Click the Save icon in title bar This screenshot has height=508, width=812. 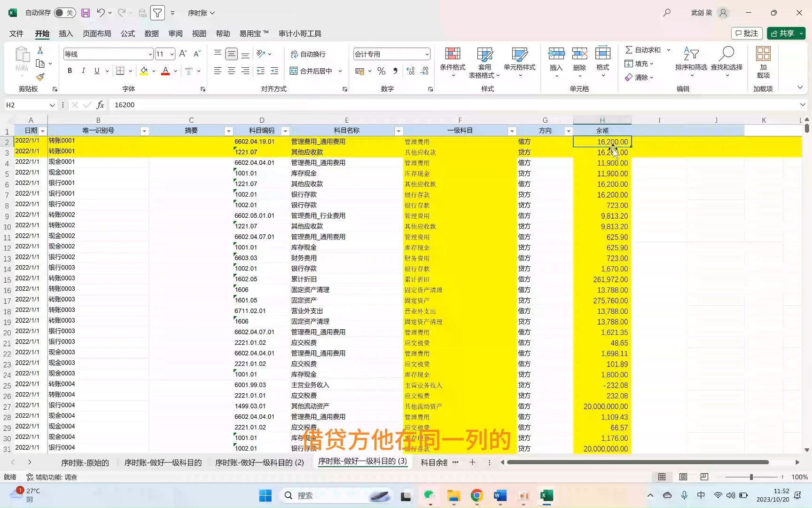[86, 13]
